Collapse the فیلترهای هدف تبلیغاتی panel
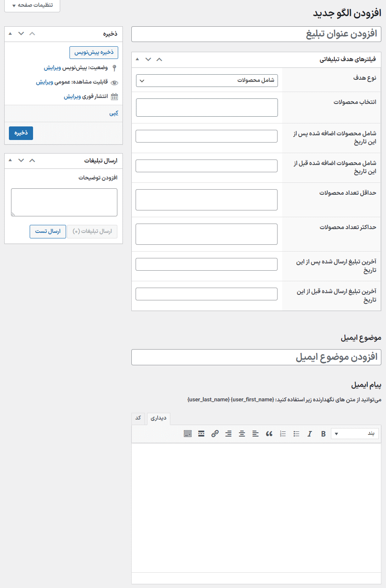Image resolution: width=386 pixels, height=588 pixels. coord(159,60)
